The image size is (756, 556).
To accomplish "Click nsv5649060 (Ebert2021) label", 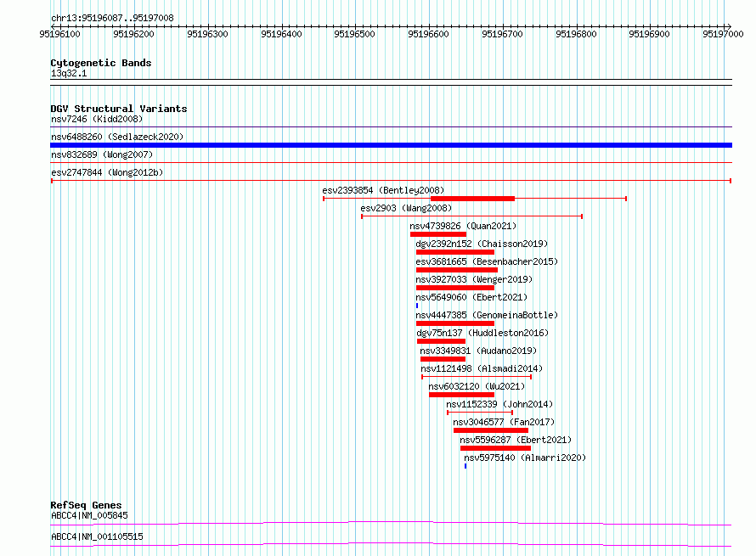I will tap(471, 297).
